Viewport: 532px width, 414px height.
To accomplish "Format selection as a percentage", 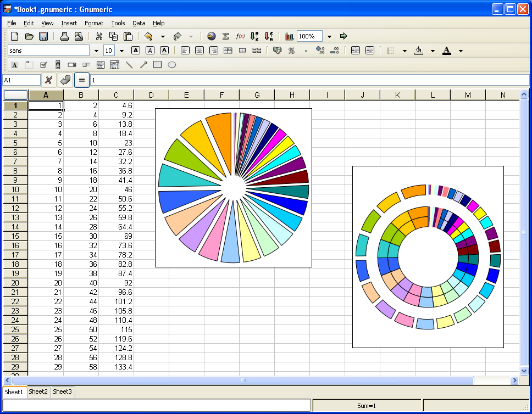I will click(291, 50).
